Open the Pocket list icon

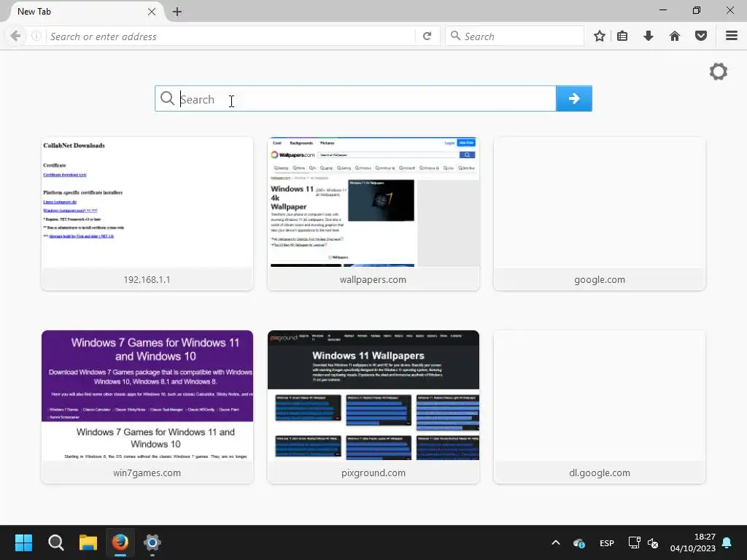pos(701,36)
